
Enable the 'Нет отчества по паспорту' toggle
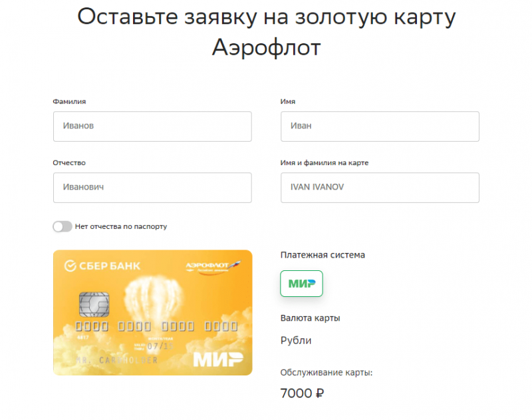coord(63,226)
